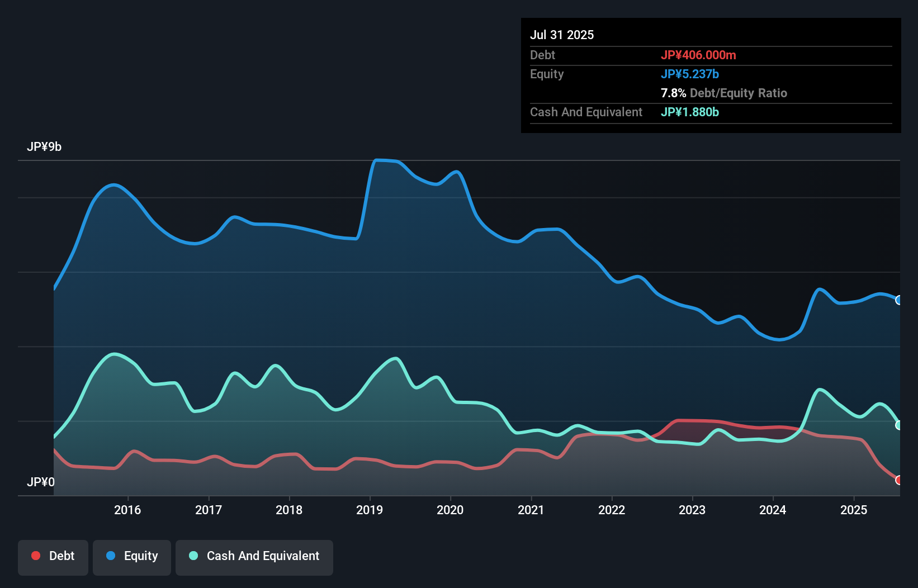Click the JP¥9b axis label
Screen dimensions: 918x588
click(45, 147)
